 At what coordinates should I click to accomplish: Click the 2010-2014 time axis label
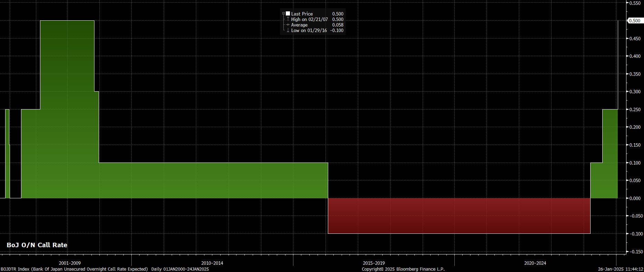coord(212,263)
